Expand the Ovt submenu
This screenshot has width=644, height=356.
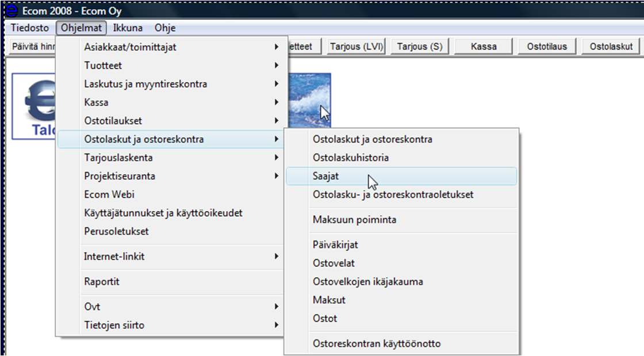coord(170,307)
